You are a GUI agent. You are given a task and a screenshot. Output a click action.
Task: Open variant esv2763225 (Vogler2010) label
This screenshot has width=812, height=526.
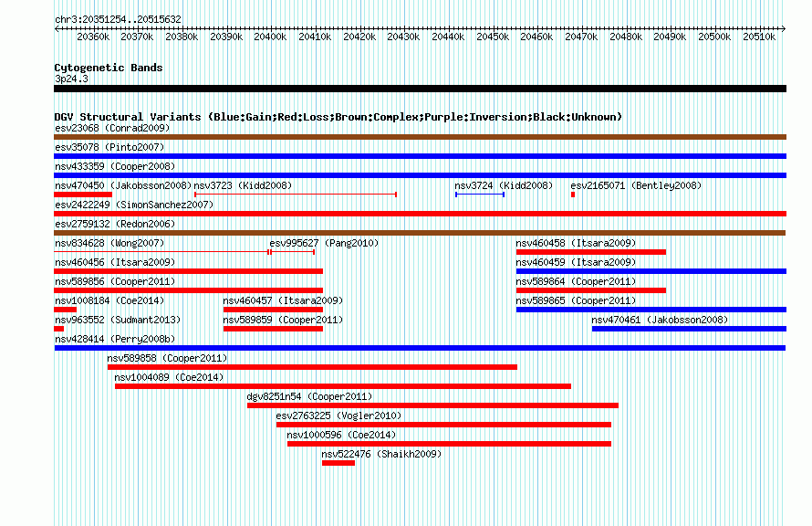[x=338, y=416]
